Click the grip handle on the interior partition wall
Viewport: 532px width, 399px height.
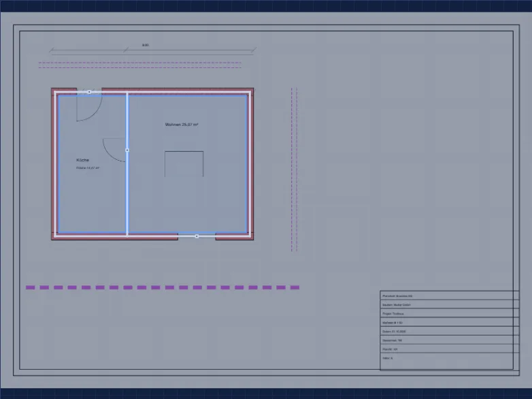[127, 150]
